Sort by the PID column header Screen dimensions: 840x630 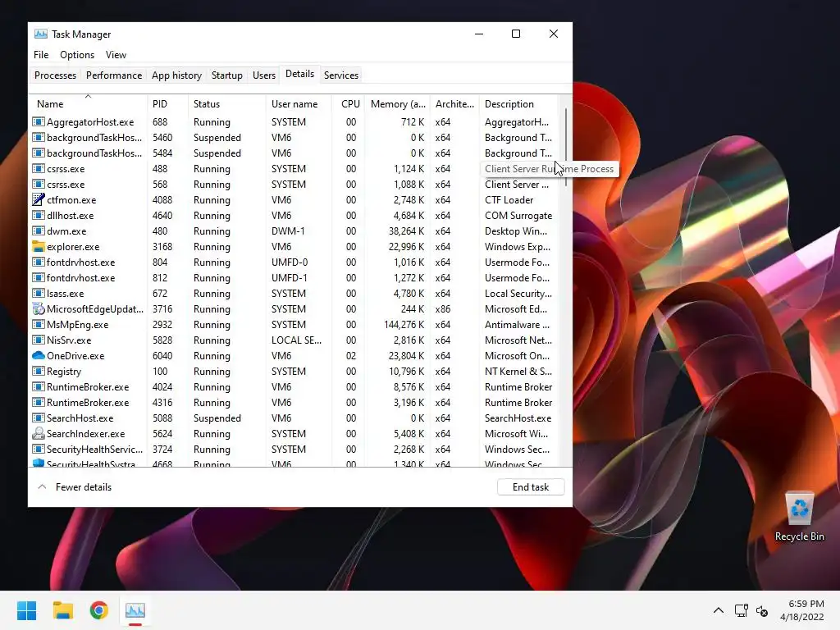pyautogui.click(x=167, y=104)
